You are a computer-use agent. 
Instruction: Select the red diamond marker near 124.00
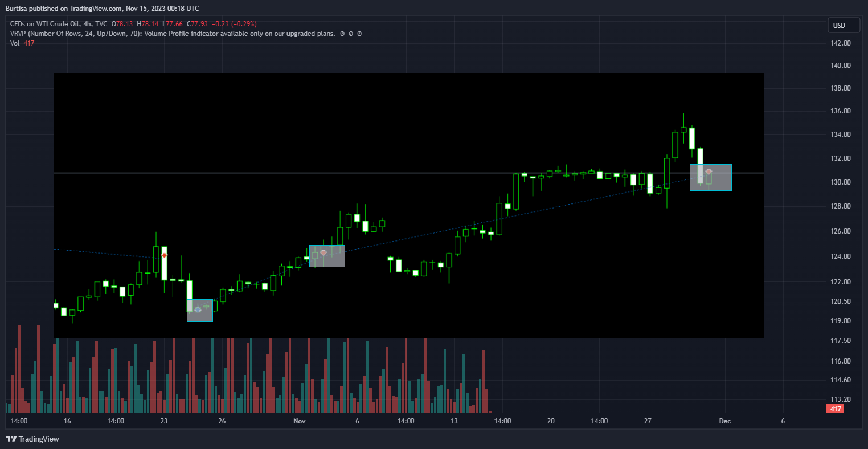pyautogui.click(x=164, y=256)
